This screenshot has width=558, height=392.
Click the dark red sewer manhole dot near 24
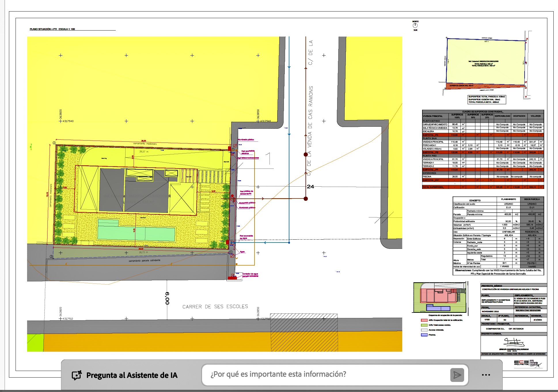coord(306,198)
